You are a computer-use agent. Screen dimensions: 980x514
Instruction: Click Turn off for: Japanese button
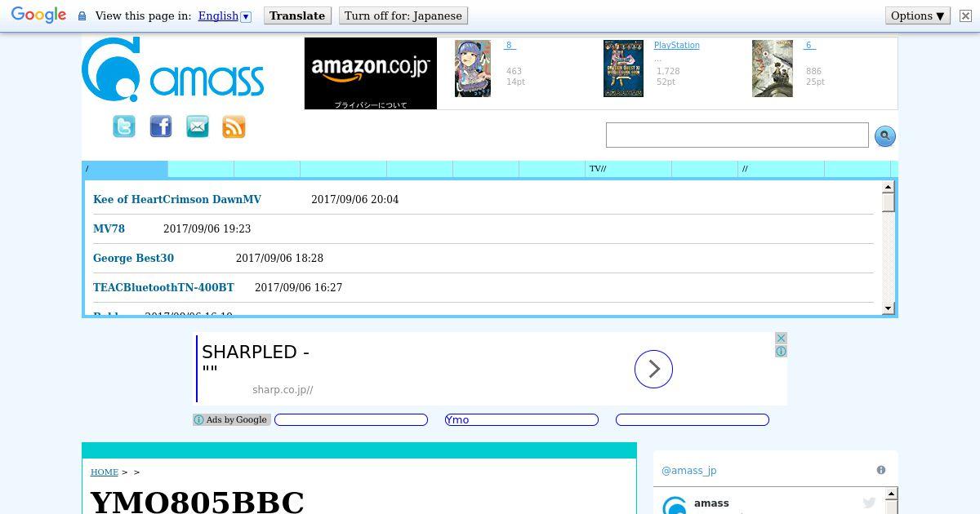[403, 16]
